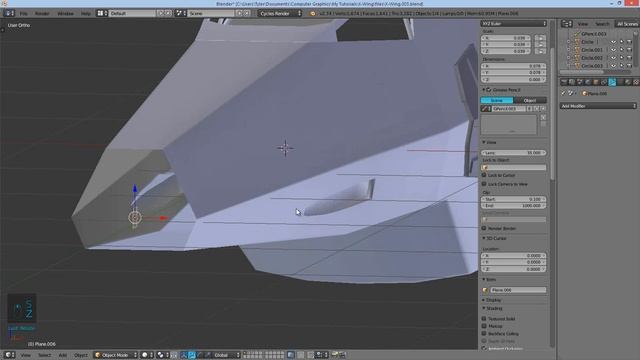Viewport: 640px width, 360px height.
Task: Open the World properties tab icon
Action: 588,82
